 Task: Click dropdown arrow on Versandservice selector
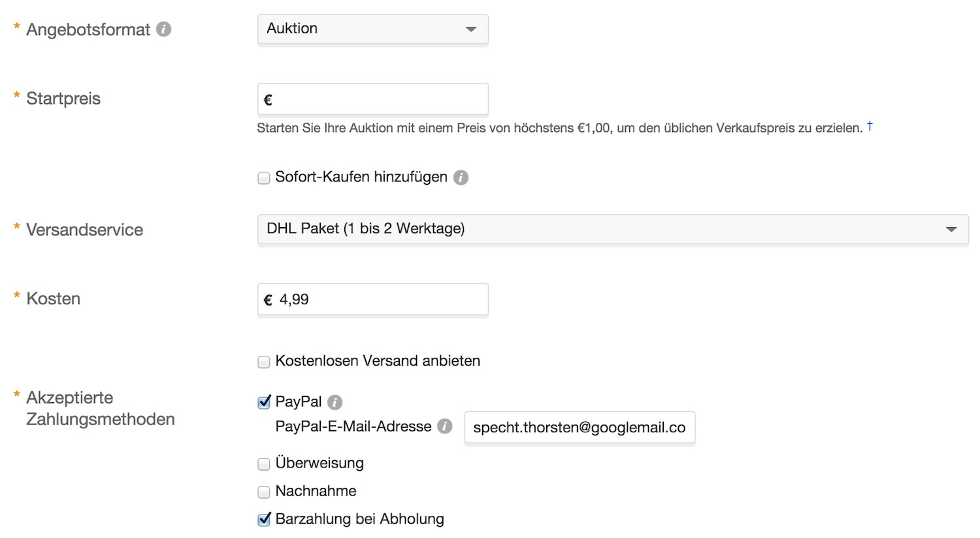click(x=951, y=229)
